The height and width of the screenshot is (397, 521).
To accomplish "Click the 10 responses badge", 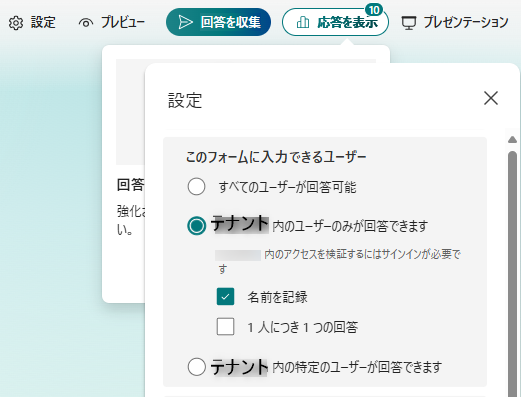I will [374, 10].
